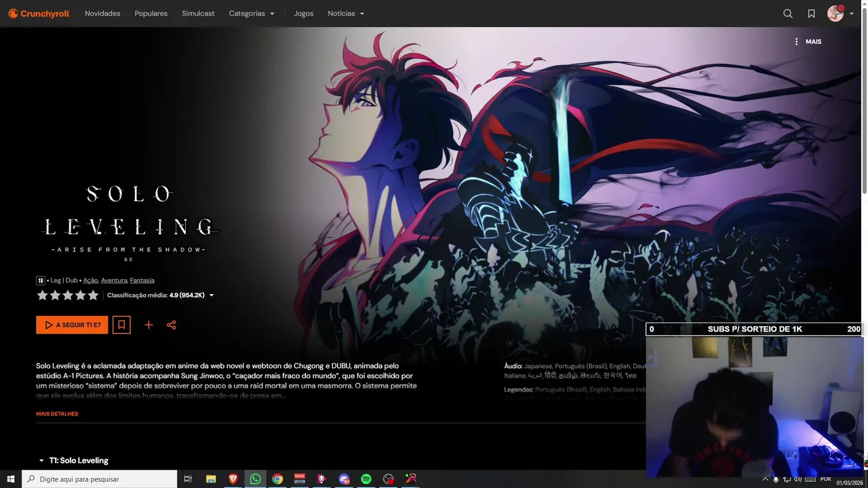Share the Solo Leveling series
Screen dimensions: 868x488
tap(172, 325)
